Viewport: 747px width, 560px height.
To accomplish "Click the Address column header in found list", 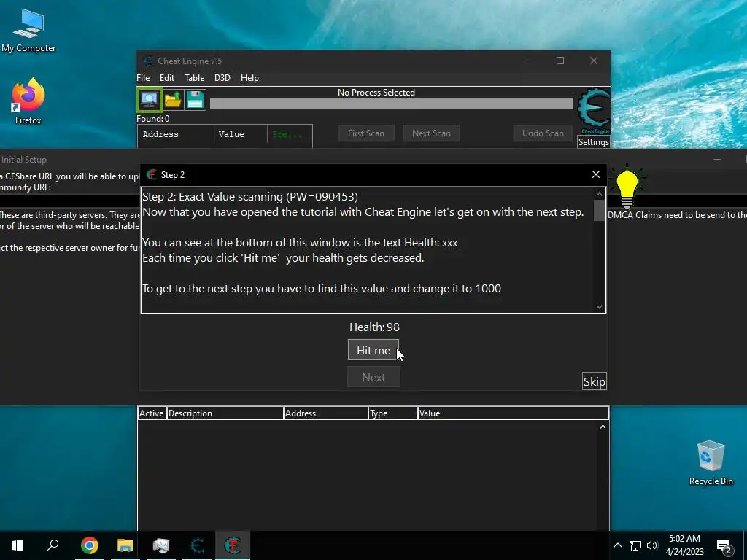I will [x=176, y=134].
